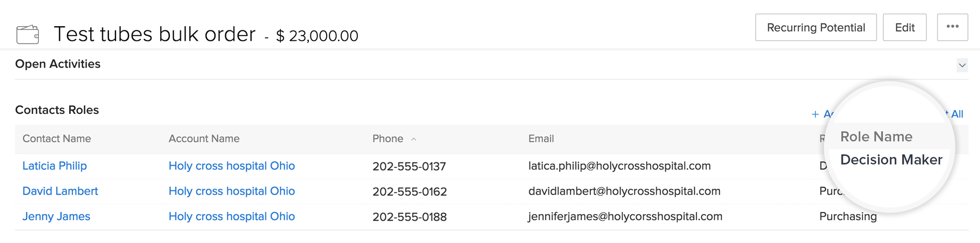The image size is (980, 243).
Task: Open David Lambert contact
Action: [x=60, y=191]
